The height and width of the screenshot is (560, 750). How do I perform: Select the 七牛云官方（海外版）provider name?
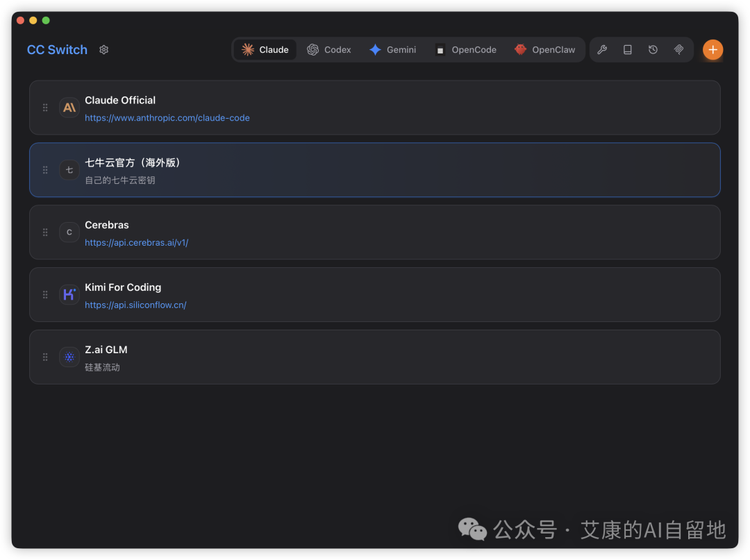(133, 162)
